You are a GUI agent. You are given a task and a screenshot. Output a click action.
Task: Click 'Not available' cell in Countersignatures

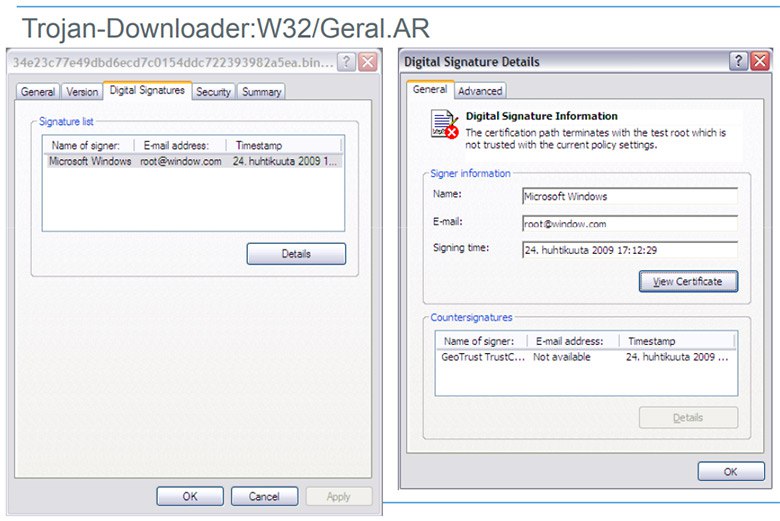click(x=562, y=357)
